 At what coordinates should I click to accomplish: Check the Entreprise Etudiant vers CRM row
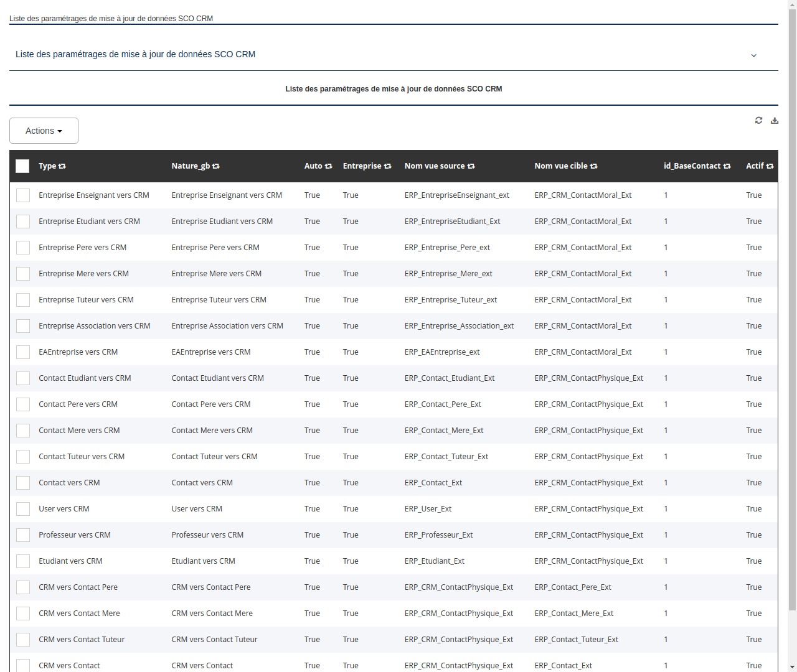click(23, 221)
